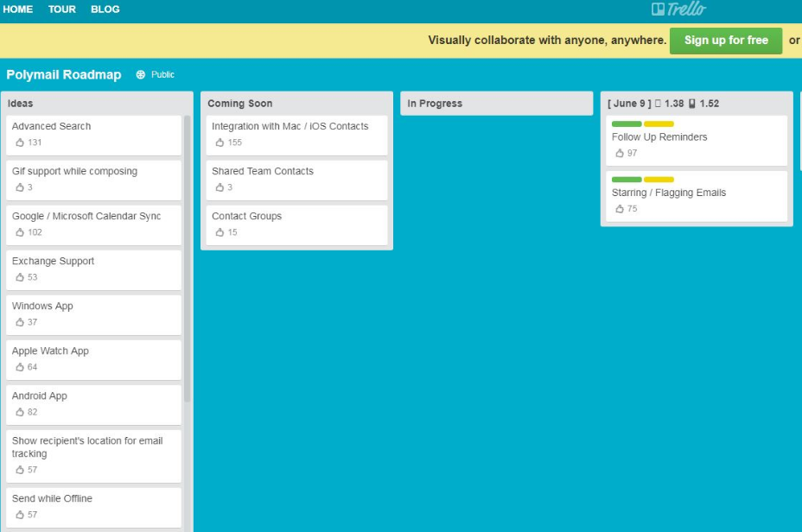Click the vote icon on Google / Microsoft Calendar Sync
Viewport: 802px width, 532px height.
[20, 232]
